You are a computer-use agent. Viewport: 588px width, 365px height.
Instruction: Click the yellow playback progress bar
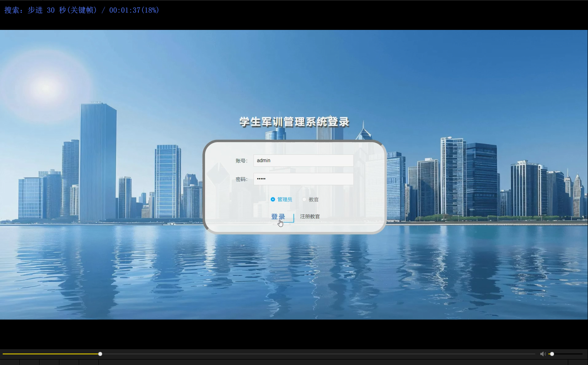[x=50, y=354]
